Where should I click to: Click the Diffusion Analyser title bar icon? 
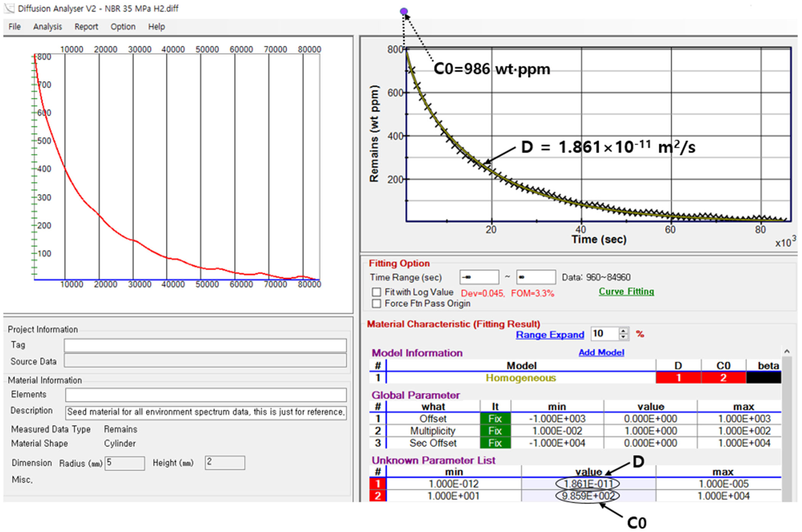click(9, 8)
